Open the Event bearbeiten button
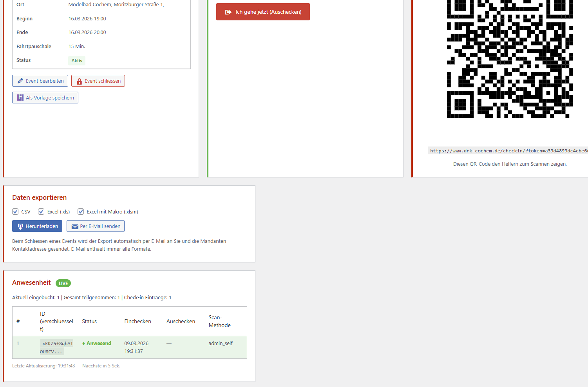Image resolution: width=588 pixels, height=387 pixels. click(x=40, y=81)
